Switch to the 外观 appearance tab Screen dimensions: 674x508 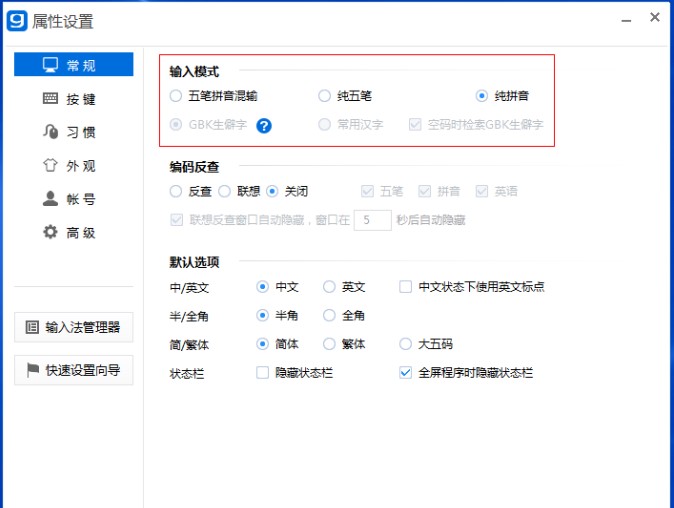(73, 166)
